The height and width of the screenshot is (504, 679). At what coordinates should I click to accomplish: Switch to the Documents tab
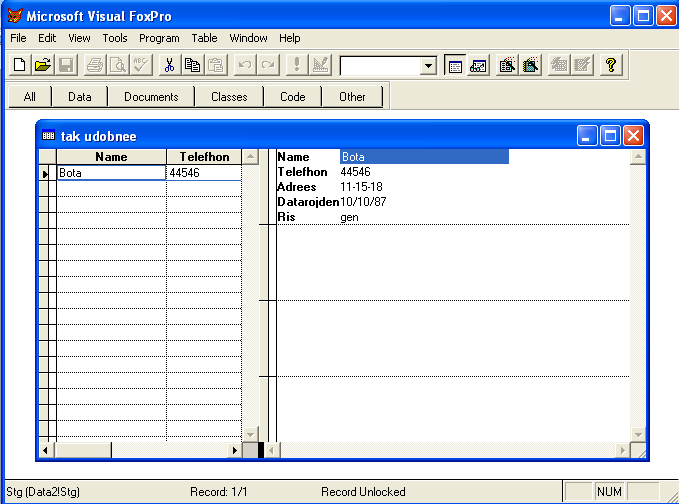(x=151, y=97)
